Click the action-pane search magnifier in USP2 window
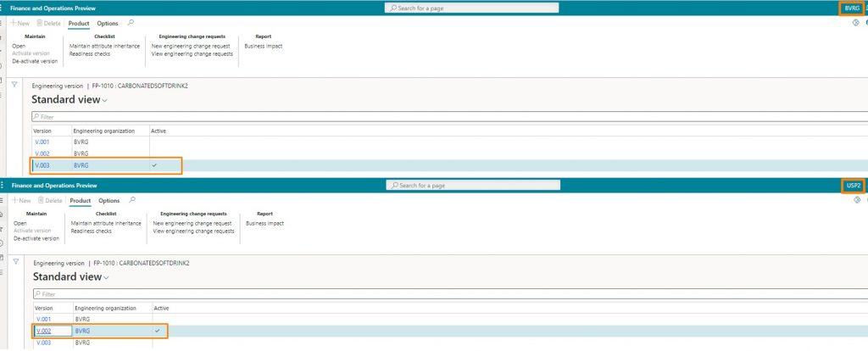 coord(131,200)
